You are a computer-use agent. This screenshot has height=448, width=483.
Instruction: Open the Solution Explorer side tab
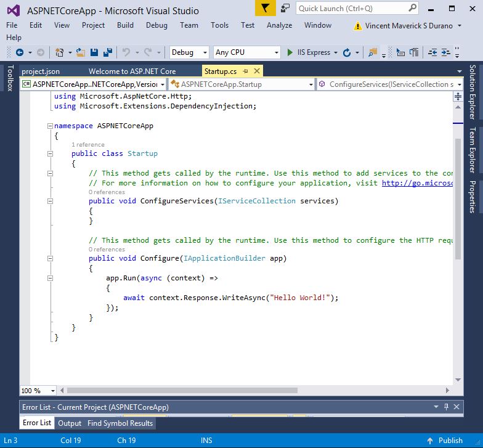[472, 92]
